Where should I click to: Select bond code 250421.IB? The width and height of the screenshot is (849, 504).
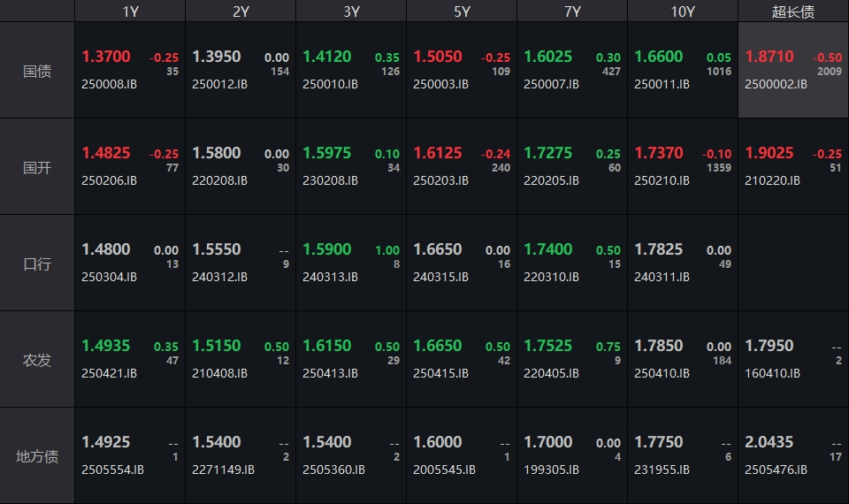point(110,373)
